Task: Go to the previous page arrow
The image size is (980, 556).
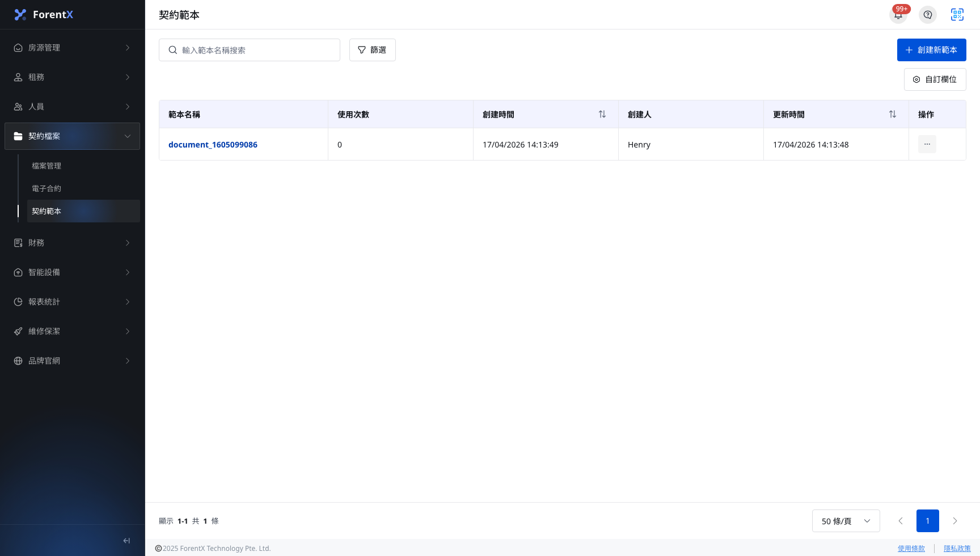Action: [x=901, y=521]
